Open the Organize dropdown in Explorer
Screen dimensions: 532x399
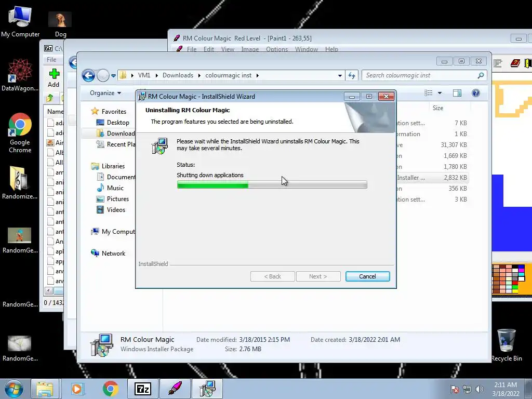105,93
